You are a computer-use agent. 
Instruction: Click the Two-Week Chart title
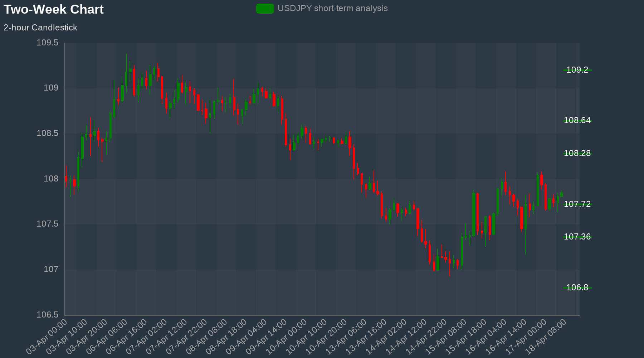pos(54,9)
